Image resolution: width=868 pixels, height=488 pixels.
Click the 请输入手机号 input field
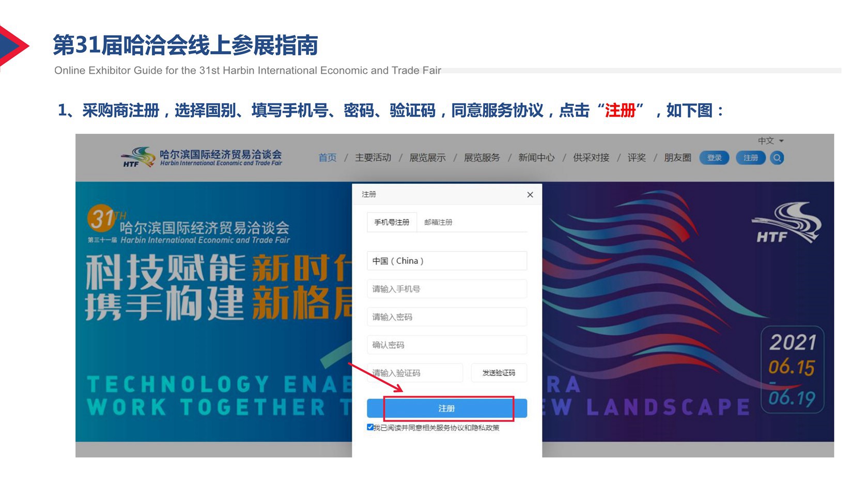(x=447, y=289)
